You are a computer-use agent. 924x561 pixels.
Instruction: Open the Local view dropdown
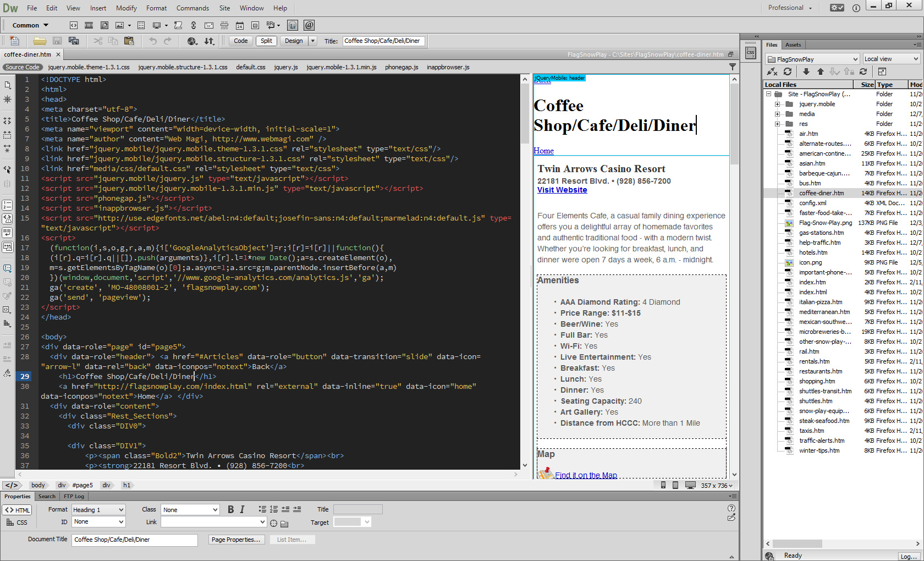tap(891, 59)
